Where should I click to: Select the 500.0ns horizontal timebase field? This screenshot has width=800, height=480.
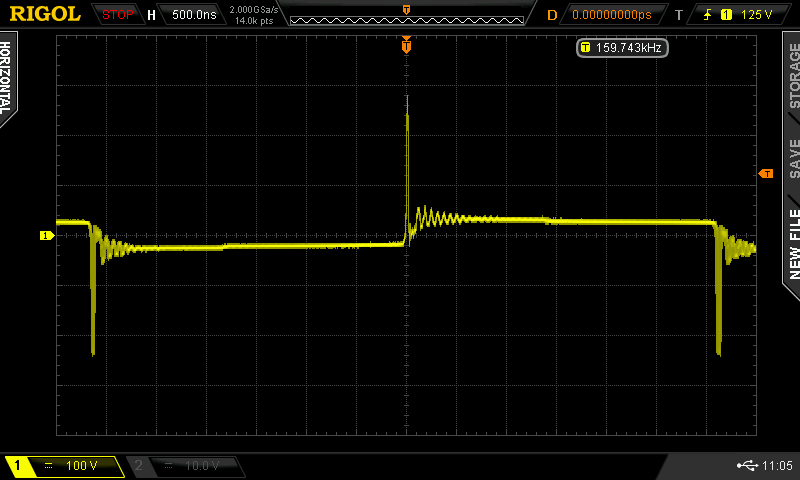[x=192, y=15]
